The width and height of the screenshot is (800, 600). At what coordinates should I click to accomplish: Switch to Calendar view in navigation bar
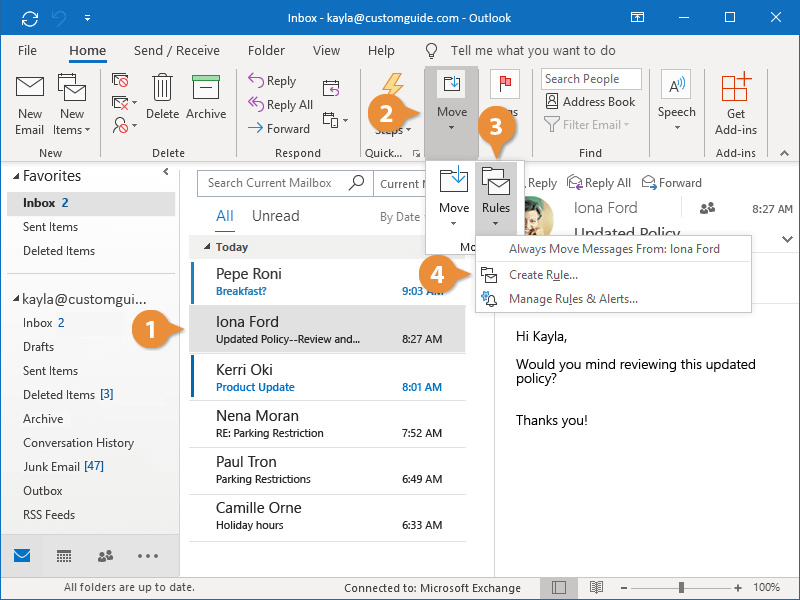tap(64, 556)
